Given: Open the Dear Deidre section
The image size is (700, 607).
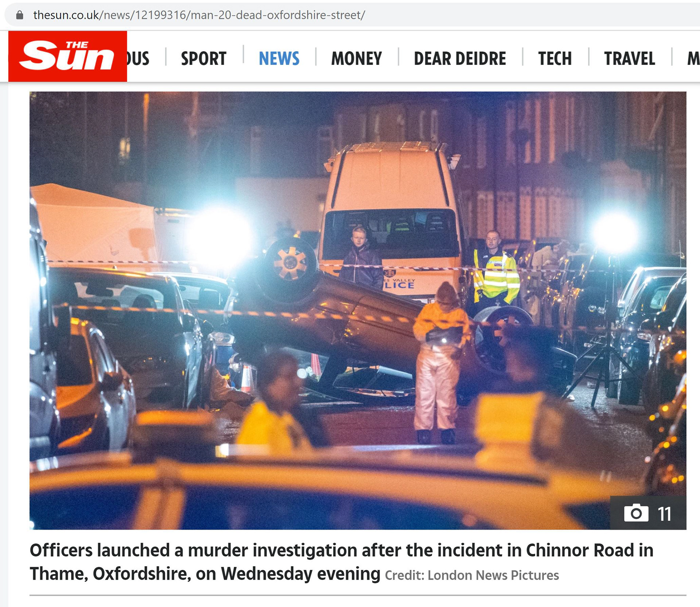Looking at the screenshot, I should [460, 58].
